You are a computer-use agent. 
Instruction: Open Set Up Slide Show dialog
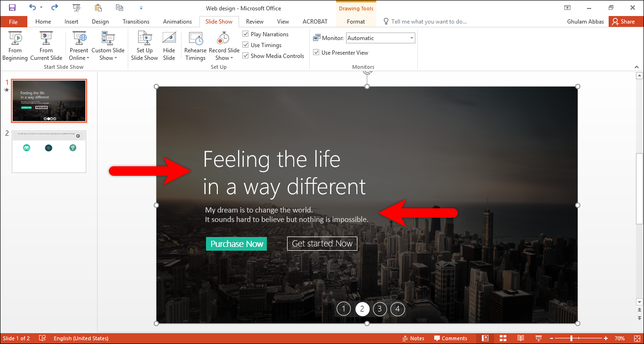(x=144, y=46)
